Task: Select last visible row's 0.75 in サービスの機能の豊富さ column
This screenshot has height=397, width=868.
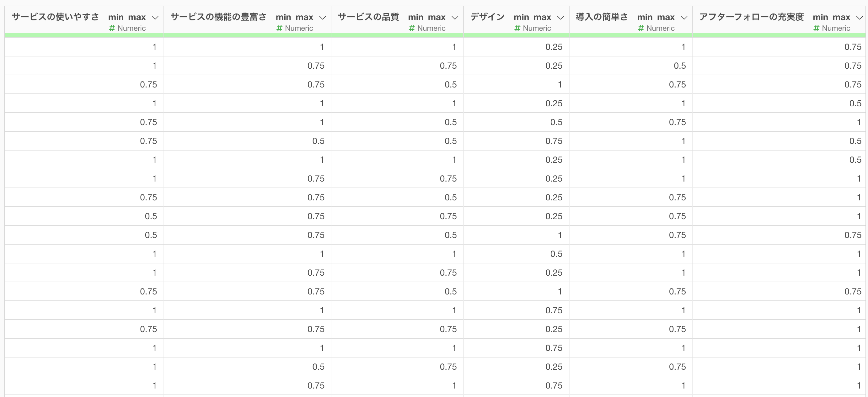Action: [316, 385]
